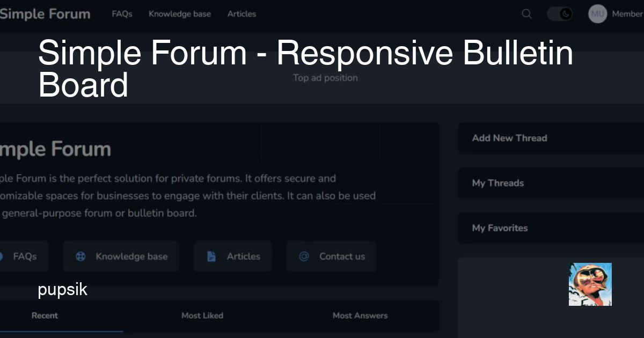Click the search icon in the top bar
The height and width of the screenshot is (338, 644).
[x=526, y=14]
